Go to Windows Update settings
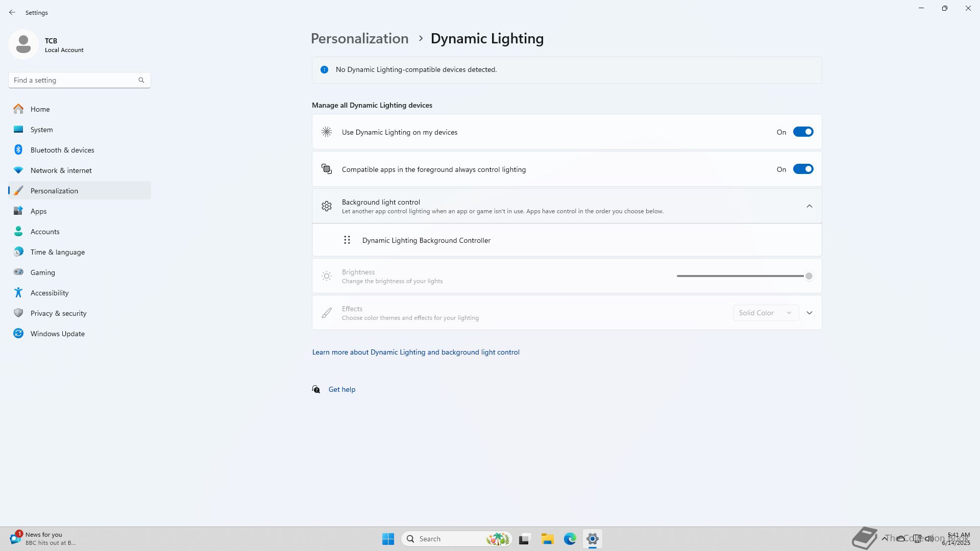The width and height of the screenshot is (980, 551). [57, 334]
